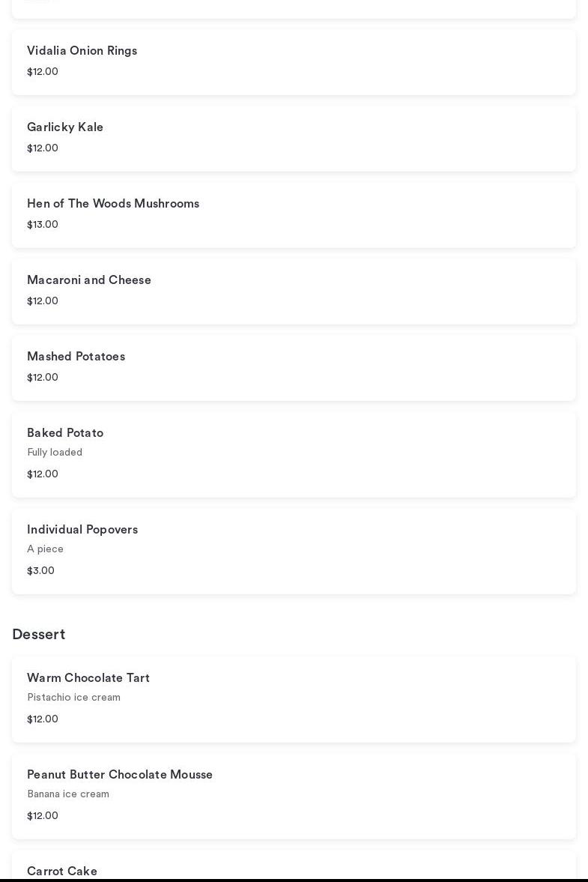
Task: Click the "A piece" description text
Action: [x=46, y=549]
